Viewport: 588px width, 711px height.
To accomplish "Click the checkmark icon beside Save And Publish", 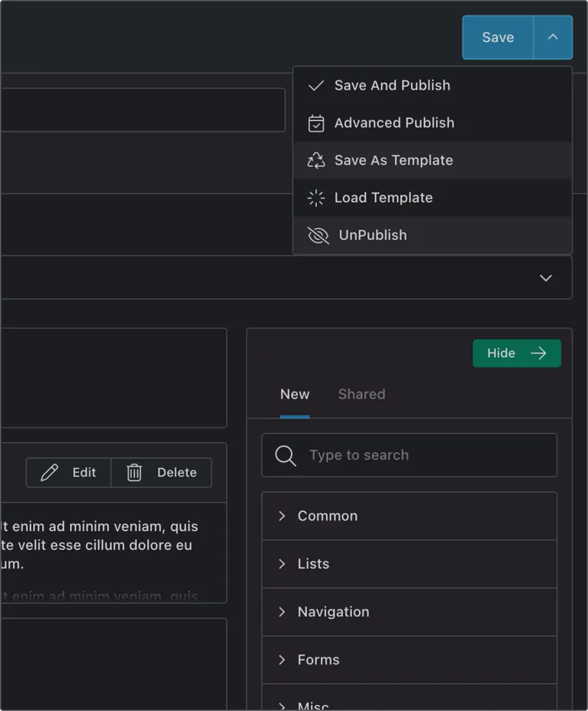I will click(x=315, y=86).
